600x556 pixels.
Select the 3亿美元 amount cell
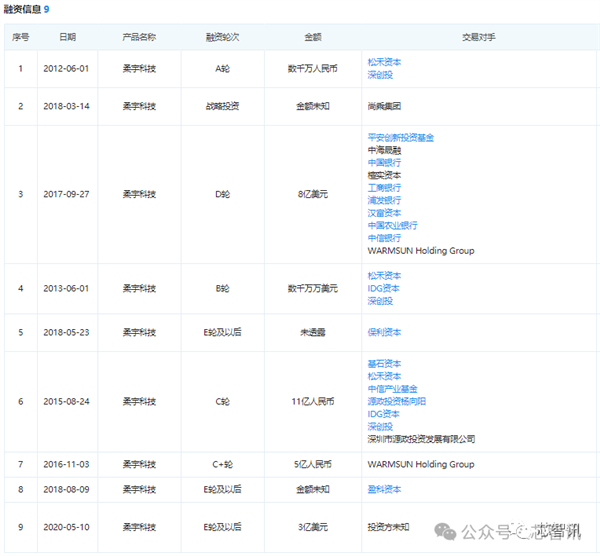pos(313,527)
